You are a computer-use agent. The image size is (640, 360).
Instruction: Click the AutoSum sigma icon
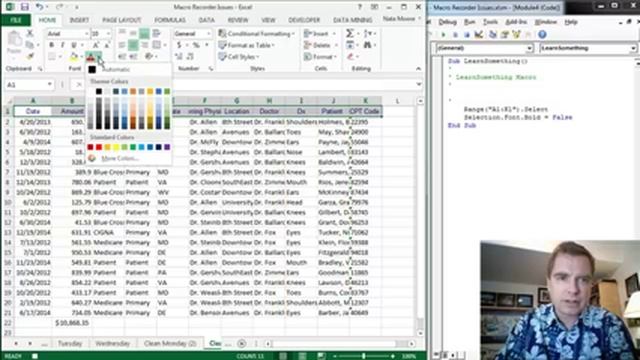[x=350, y=33]
